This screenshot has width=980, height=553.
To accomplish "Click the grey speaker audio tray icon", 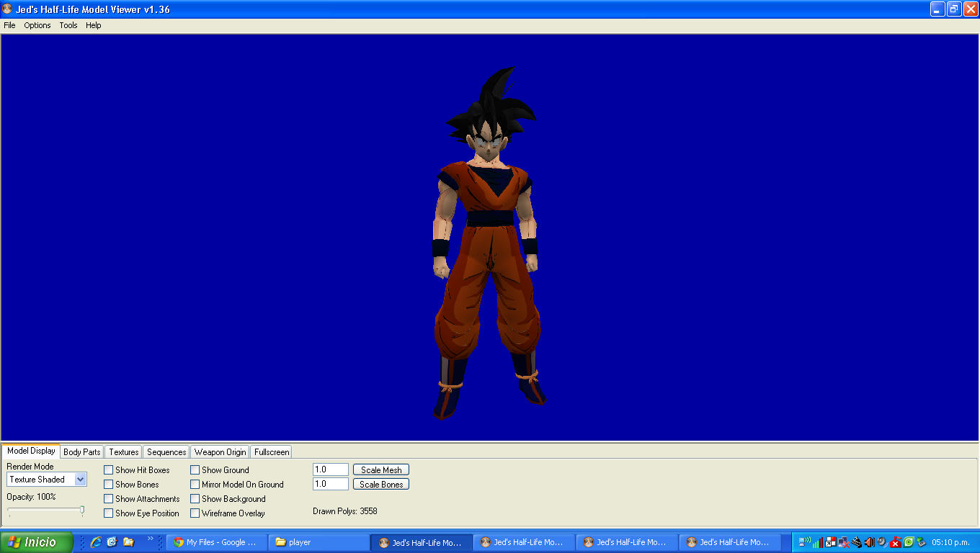I will click(x=883, y=542).
